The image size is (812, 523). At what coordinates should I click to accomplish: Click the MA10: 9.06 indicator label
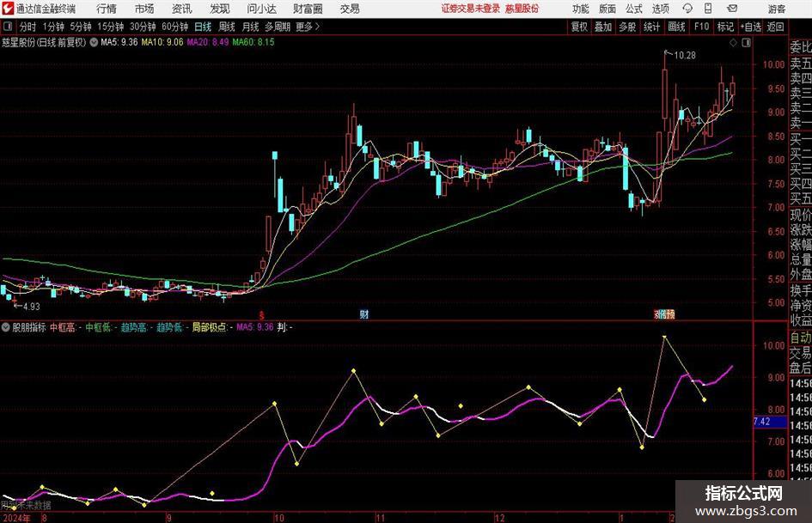pos(162,42)
